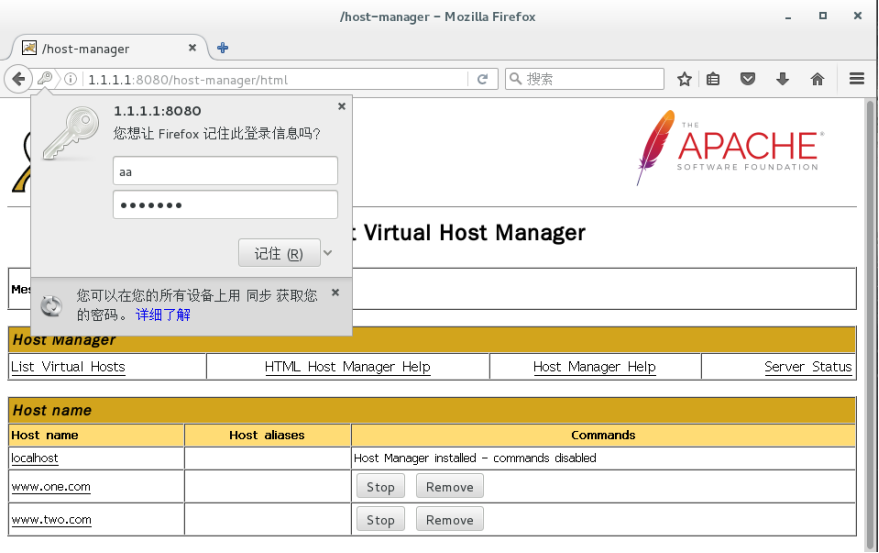Open the downloads arrow icon

tap(782, 79)
